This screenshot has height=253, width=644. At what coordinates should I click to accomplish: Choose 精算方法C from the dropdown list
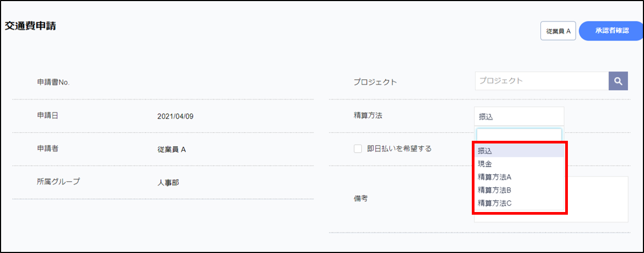[x=519, y=203]
